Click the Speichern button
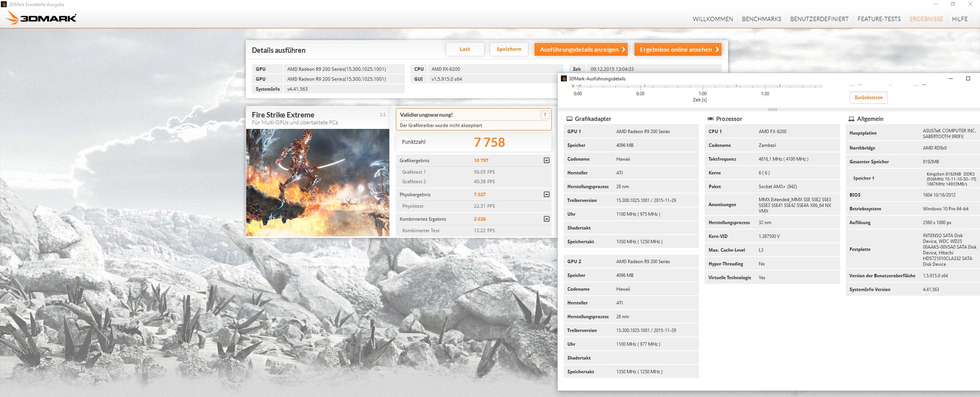The image size is (980, 397). pyautogui.click(x=509, y=49)
